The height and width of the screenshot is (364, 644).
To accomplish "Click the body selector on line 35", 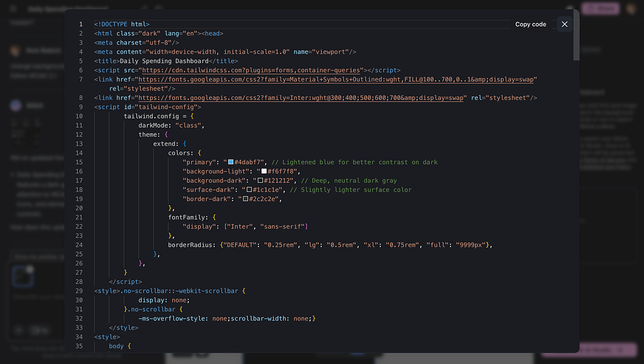I will click(x=116, y=346).
